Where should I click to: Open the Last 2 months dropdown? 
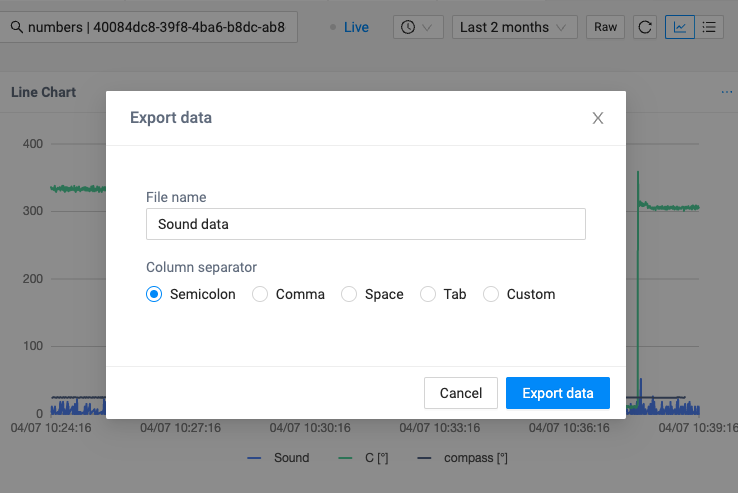514,27
